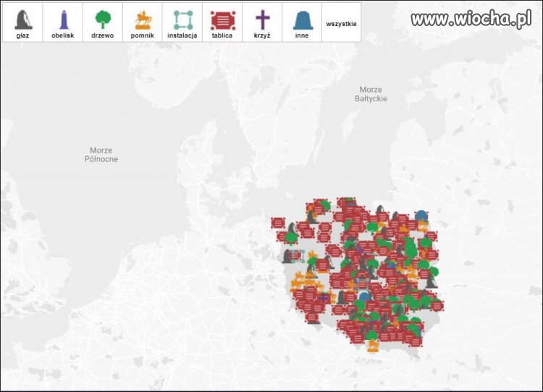Screen dimensions: 543x392
Task: Open the isolated red tablica marker farthest west
Action: [x=278, y=223]
